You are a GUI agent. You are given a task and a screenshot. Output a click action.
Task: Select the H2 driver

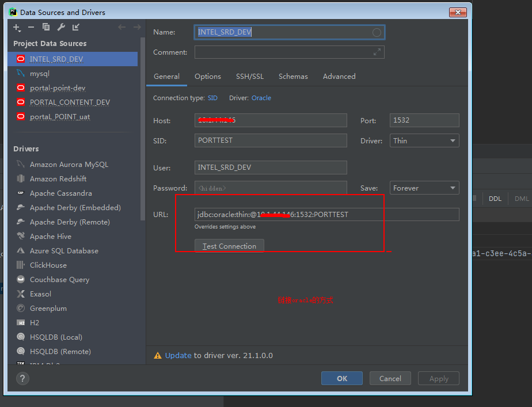coord(36,322)
